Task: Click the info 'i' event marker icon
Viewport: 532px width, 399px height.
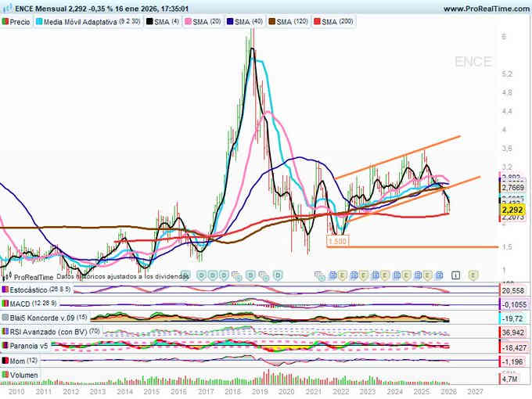Action: (x=456, y=275)
